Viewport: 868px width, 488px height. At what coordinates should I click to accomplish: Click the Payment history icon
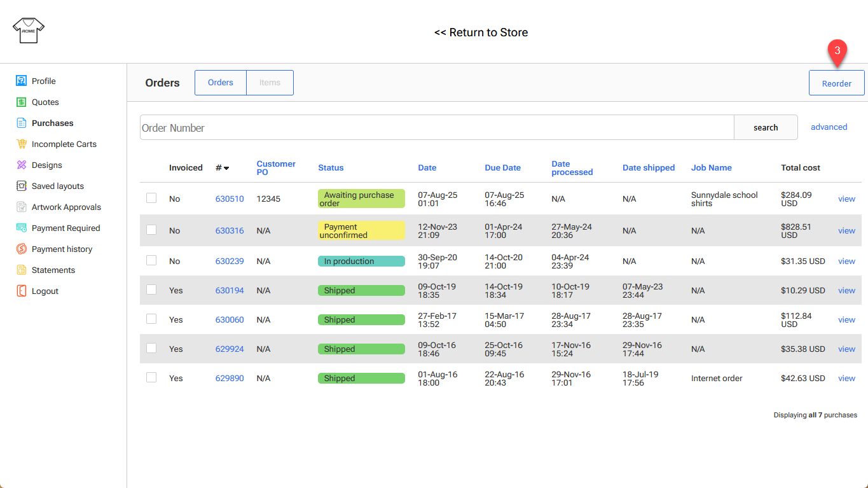point(21,249)
